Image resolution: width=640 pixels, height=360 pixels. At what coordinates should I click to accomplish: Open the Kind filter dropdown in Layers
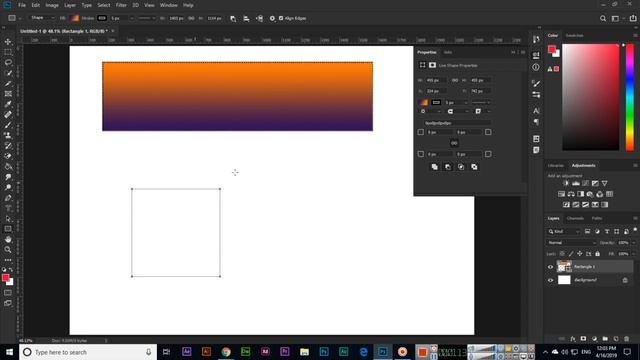coord(564,231)
